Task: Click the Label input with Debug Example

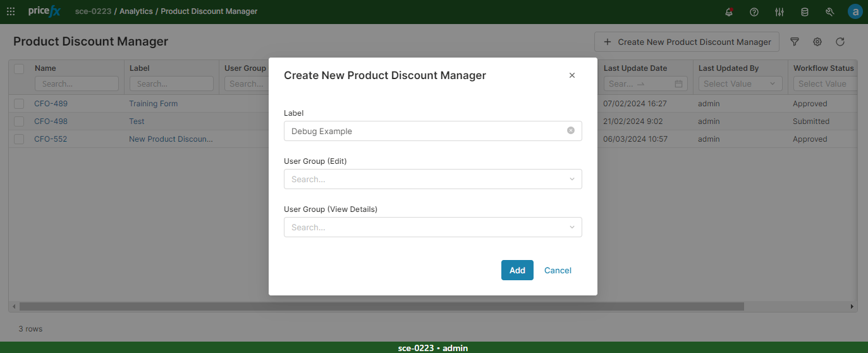Action: (x=433, y=131)
